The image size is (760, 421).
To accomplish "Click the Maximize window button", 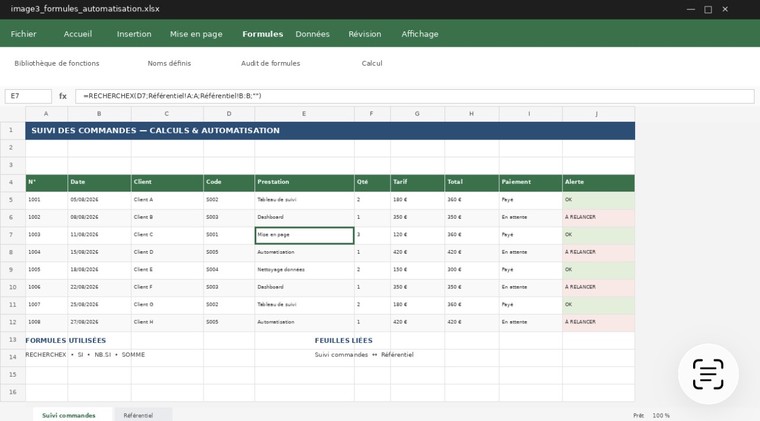I will (x=708, y=9).
